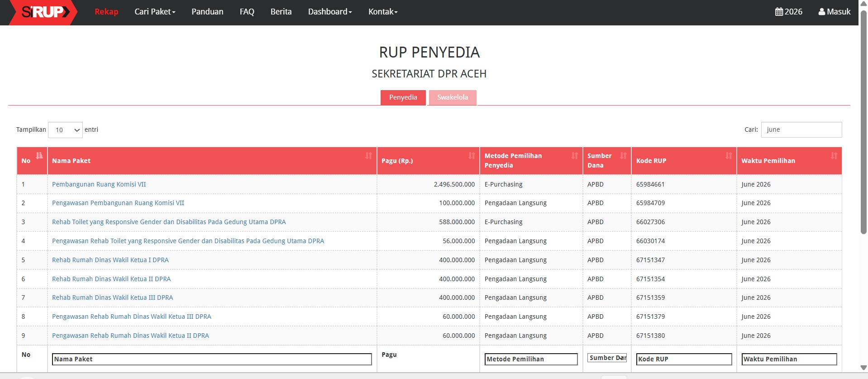
Task: Switch to the Swakelola tab
Action: coord(453,97)
